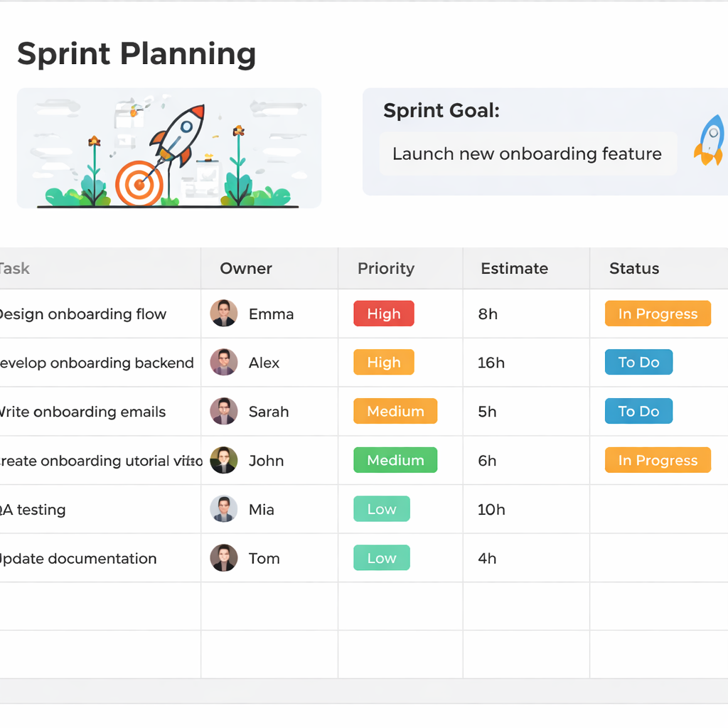
Task: Open the Medium priority picker for Write onboarding emails
Action: pos(395,411)
